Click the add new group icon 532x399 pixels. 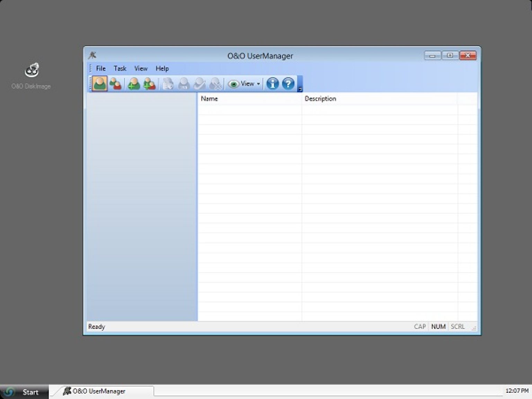(x=149, y=83)
